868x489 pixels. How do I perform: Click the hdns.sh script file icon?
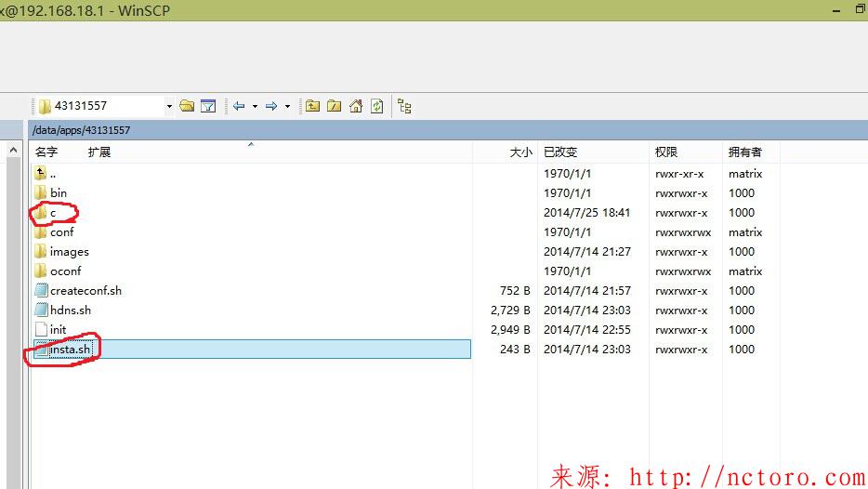click(41, 310)
